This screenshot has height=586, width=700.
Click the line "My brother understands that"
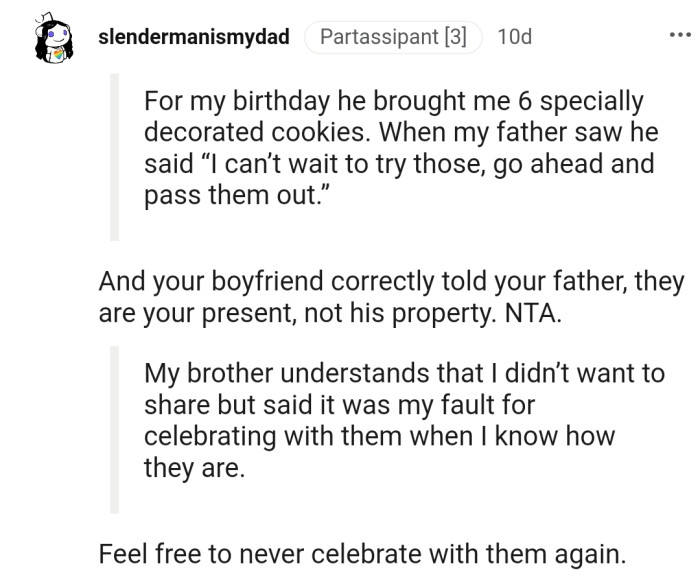click(403, 374)
